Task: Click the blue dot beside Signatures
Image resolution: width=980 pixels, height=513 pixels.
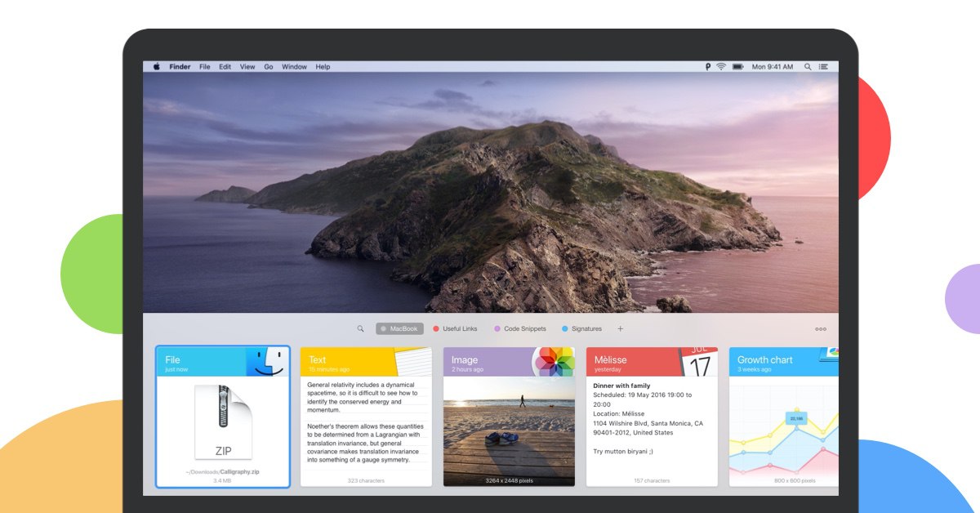Action: [565, 328]
